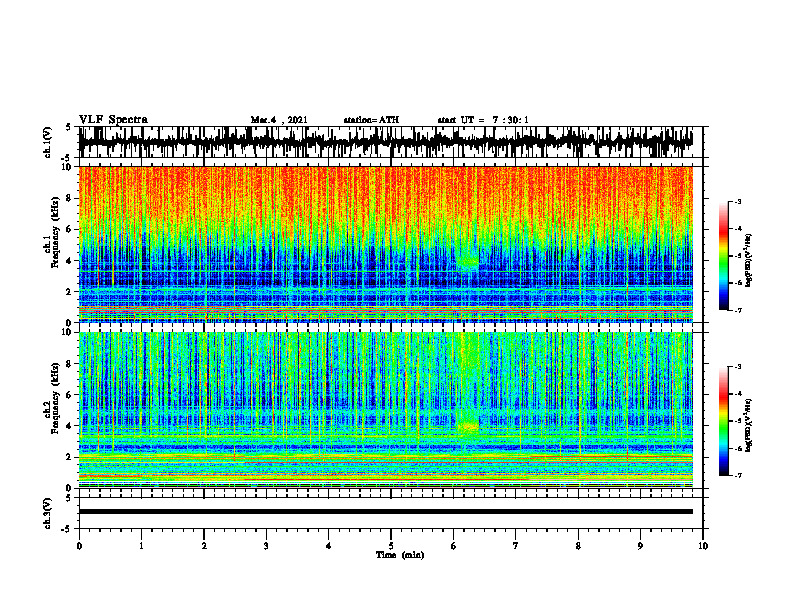Click the "8" tick on the ch.1 frequency axis

[69, 198]
